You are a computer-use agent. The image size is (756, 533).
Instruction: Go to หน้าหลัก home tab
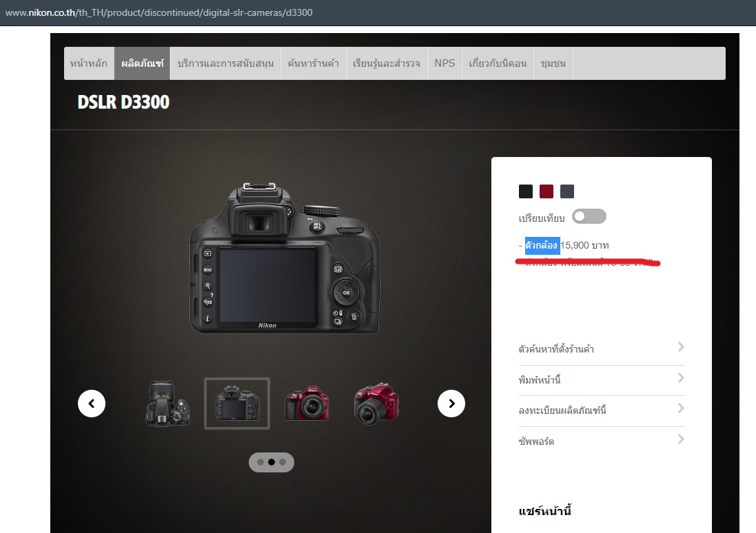[x=89, y=63]
